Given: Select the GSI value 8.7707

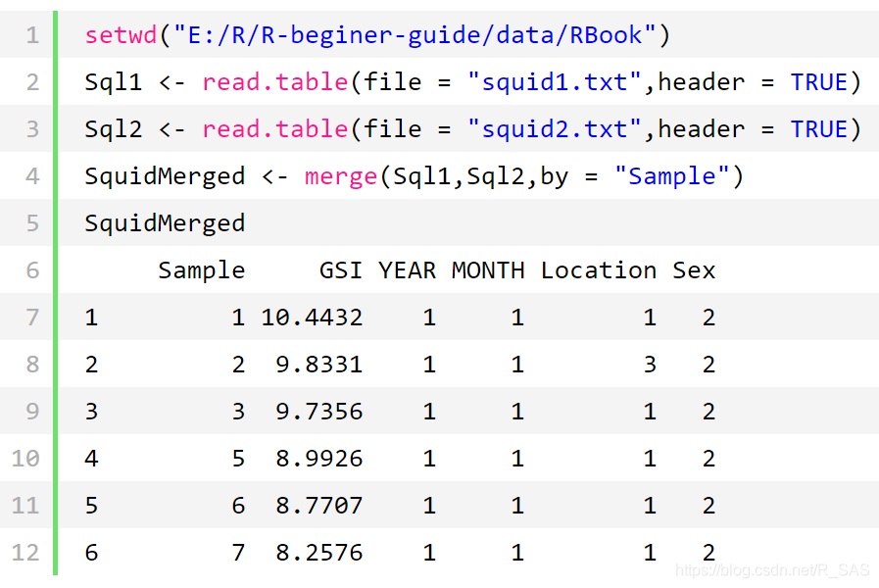Looking at the screenshot, I should tap(319, 506).
